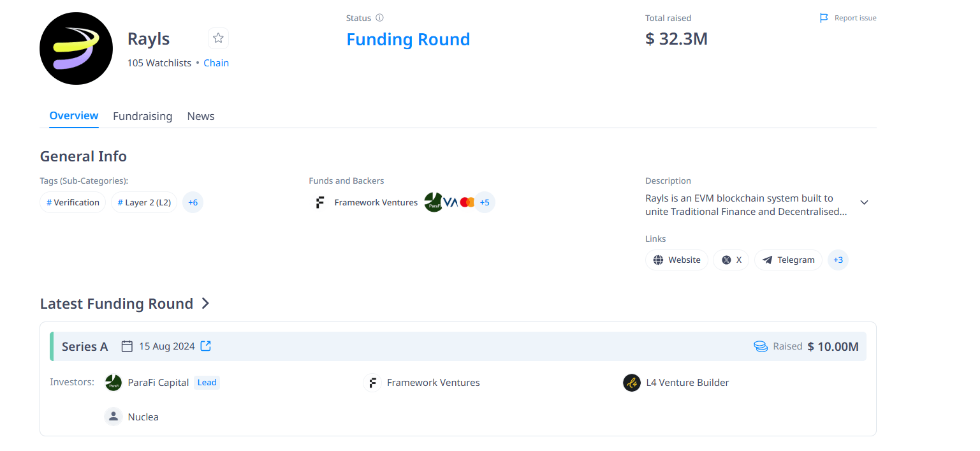Click the Mastercard backer icon

coord(467,202)
